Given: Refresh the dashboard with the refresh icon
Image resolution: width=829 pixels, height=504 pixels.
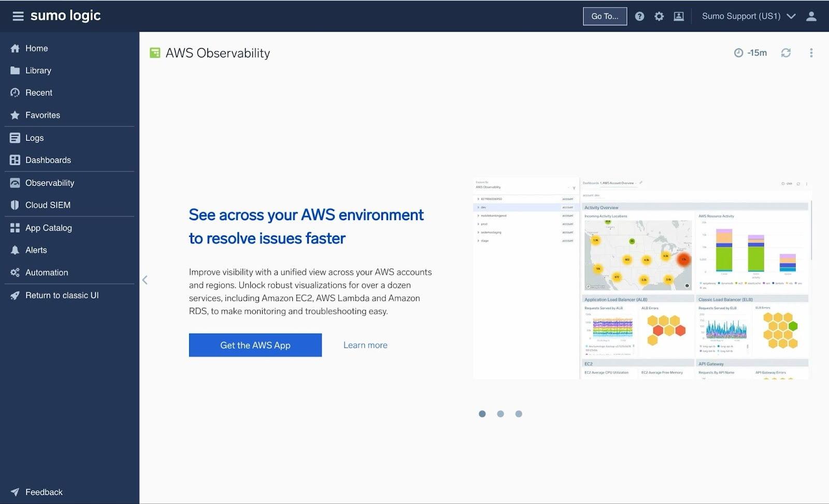Looking at the screenshot, I should point(786,53).
